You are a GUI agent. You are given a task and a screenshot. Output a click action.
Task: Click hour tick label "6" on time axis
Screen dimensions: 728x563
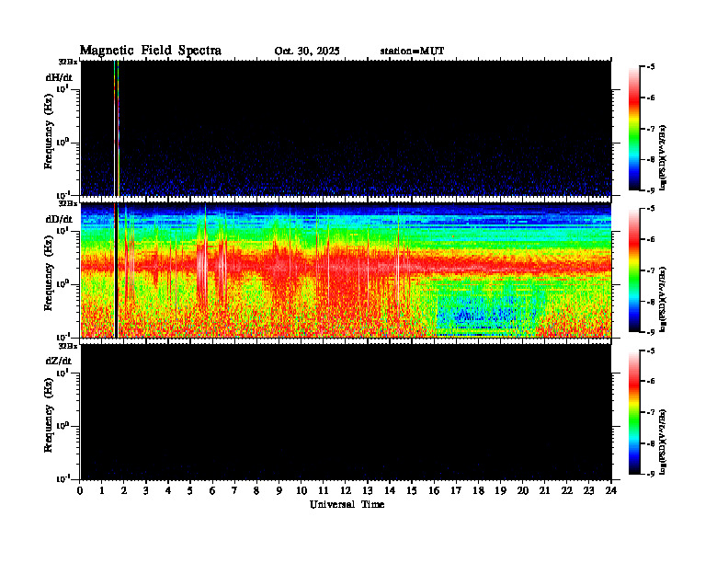[212, 491]
